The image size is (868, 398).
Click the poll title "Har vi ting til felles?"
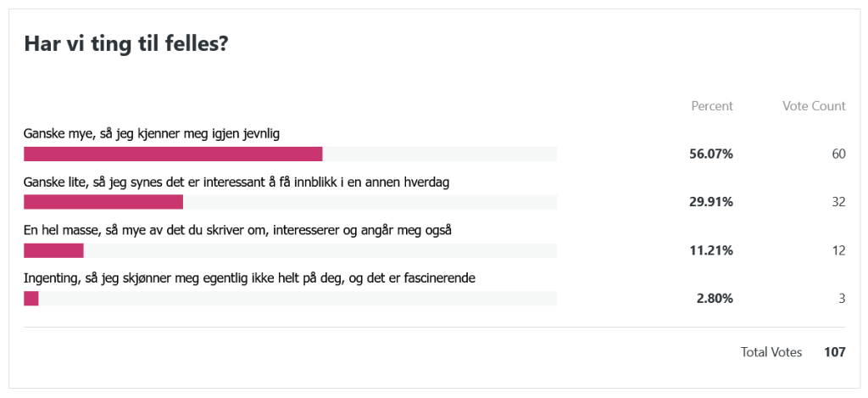[x=125, y=45]
